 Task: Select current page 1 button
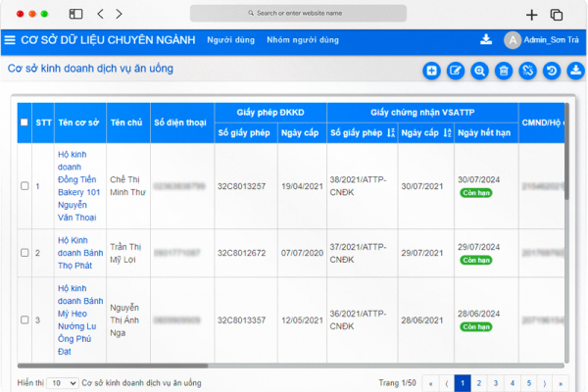(463, 383)
